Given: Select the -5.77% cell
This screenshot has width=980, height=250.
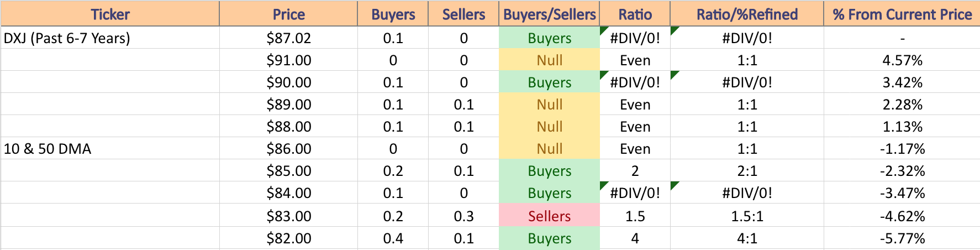Looking at the screenshot, I should pyautogui.click(x=902, y=238).
